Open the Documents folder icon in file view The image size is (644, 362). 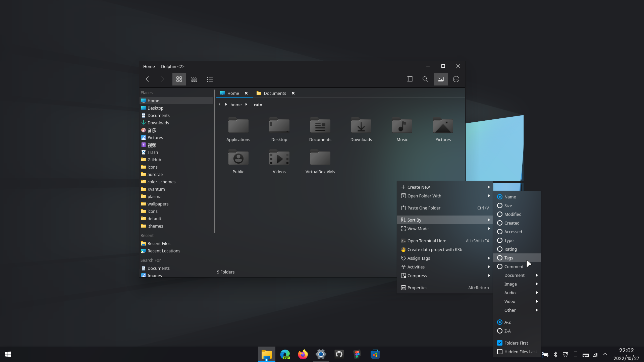pyautogui.click(x=320, y=129)
